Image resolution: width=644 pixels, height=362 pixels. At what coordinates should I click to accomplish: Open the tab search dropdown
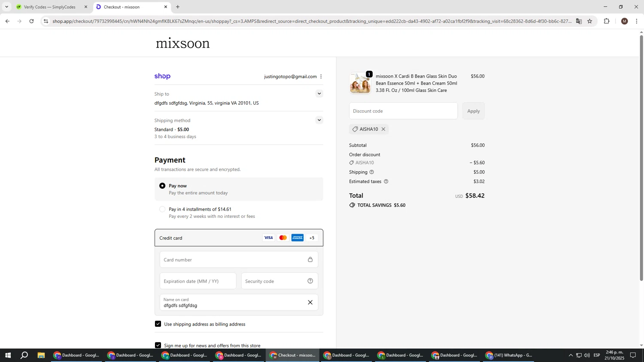[6, 7]
